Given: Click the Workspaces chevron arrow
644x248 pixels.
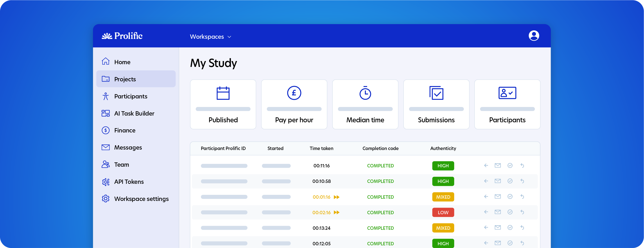Looking at the screenshot, I should [229, 37].
